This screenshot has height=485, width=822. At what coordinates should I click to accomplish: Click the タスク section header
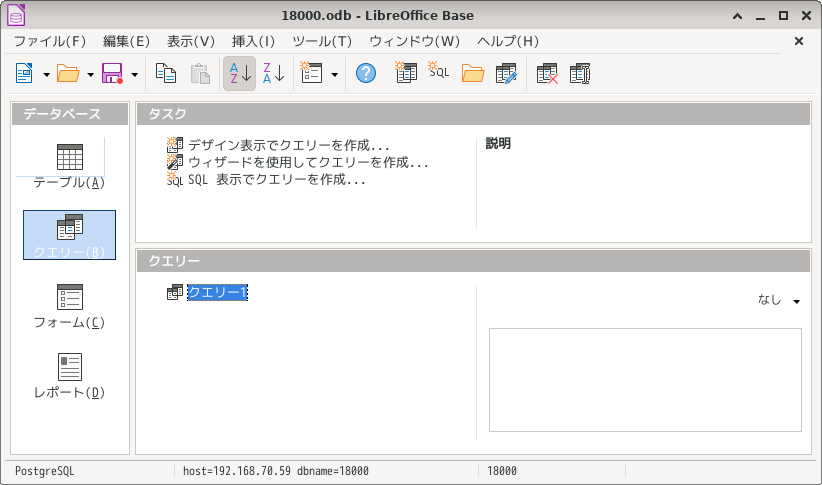point(473,114)
